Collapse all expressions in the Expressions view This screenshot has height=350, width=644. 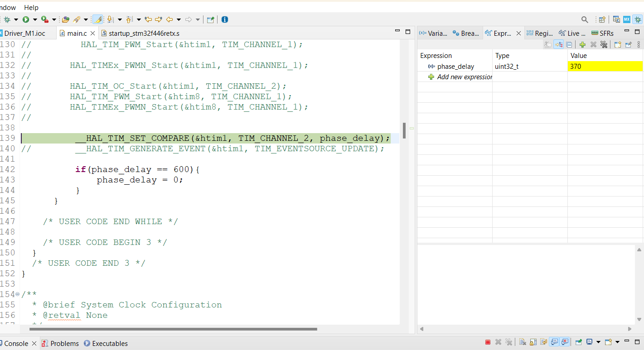click(x=569, y=44)
